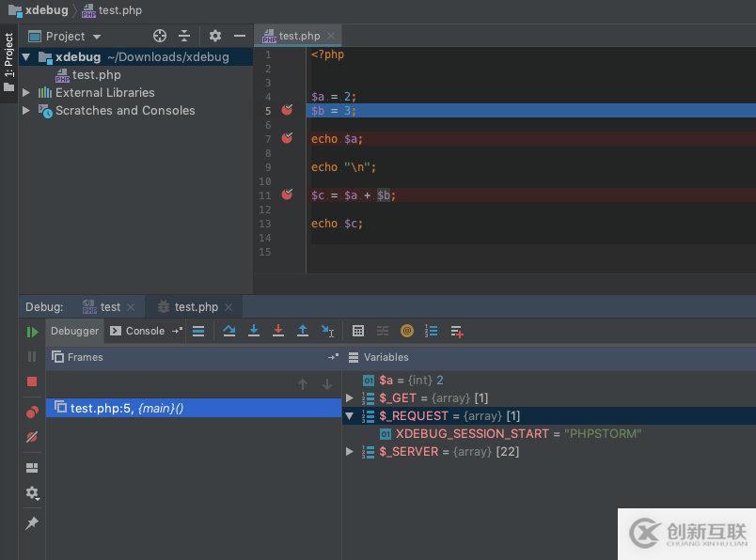The width and height of the screenshot is (756, 560).
Task: Open the Evaluate Expression calculator icon
Action: point(358,331)
